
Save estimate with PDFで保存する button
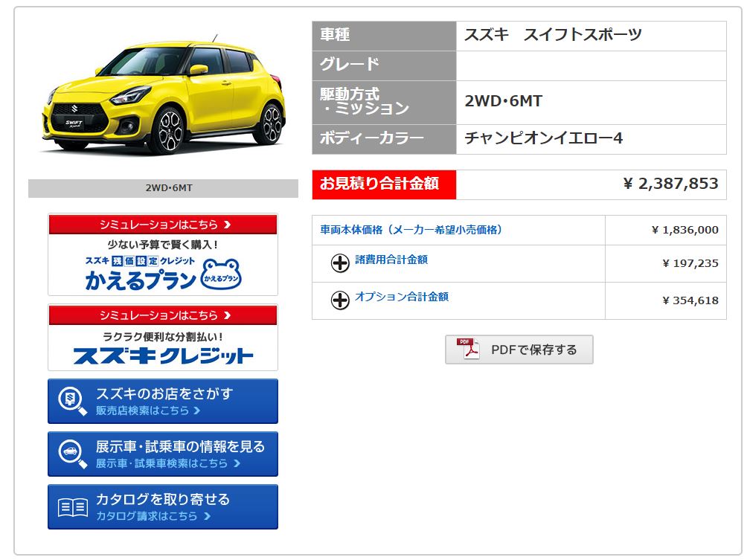pyautogui.click(x=519, y=350)
